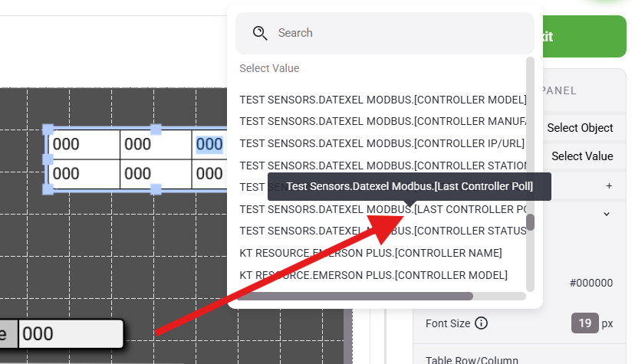Click the plus icon in right panel
The height and width of the screenshot is (364, 635).
coord(609,185)
